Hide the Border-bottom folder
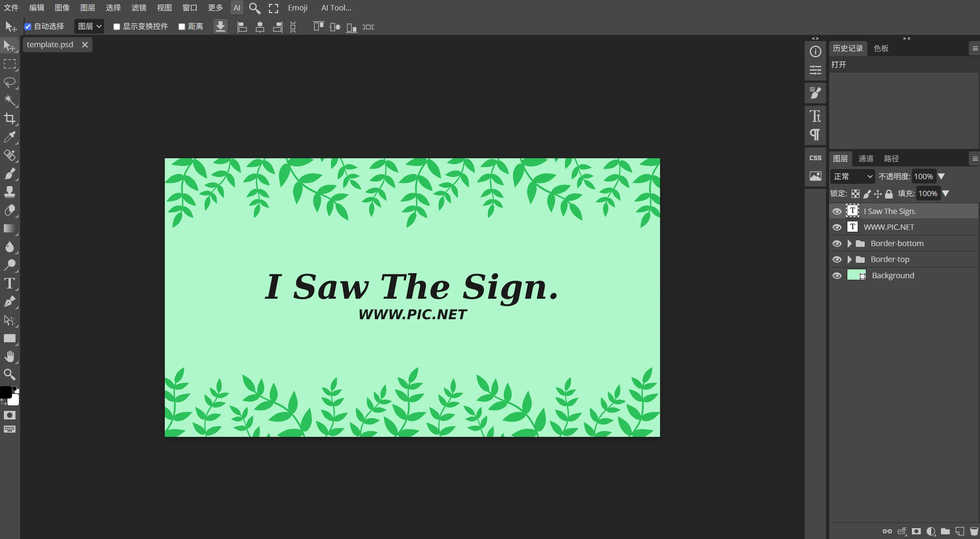Screen dimensions: 980x539 tap(837, 243)
